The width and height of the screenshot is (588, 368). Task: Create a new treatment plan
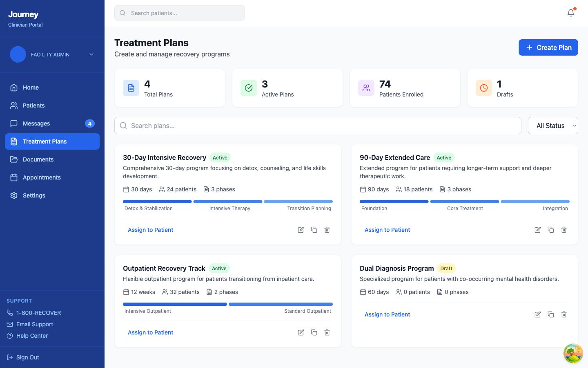click(x=548, y=47)
